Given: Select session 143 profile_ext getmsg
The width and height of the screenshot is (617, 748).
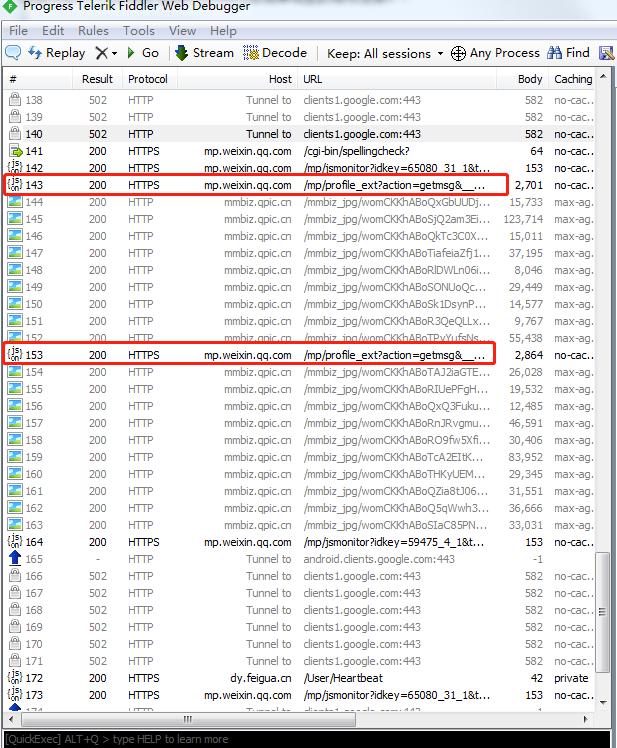Looking at the screenshot, I should pyautogui.click(x=301, y=185).
